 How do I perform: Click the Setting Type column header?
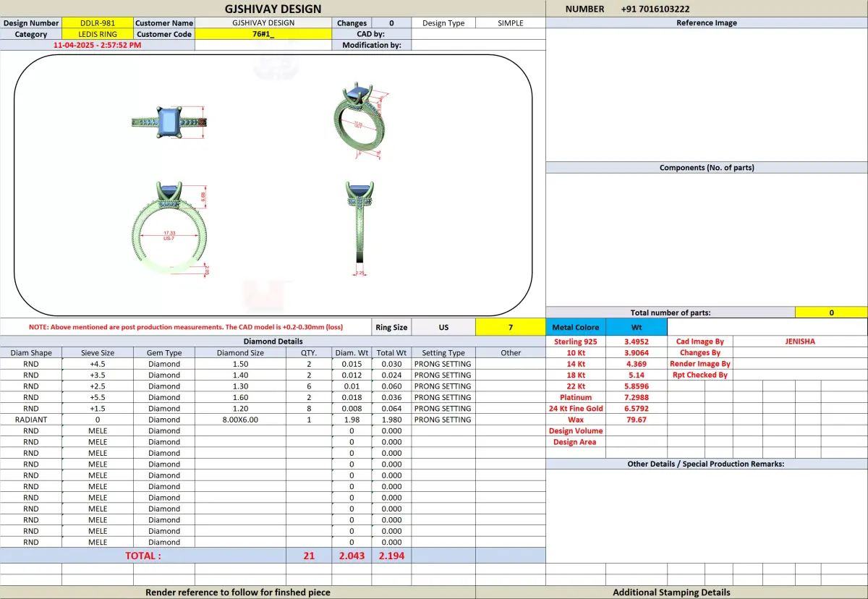tap(443, 353)
